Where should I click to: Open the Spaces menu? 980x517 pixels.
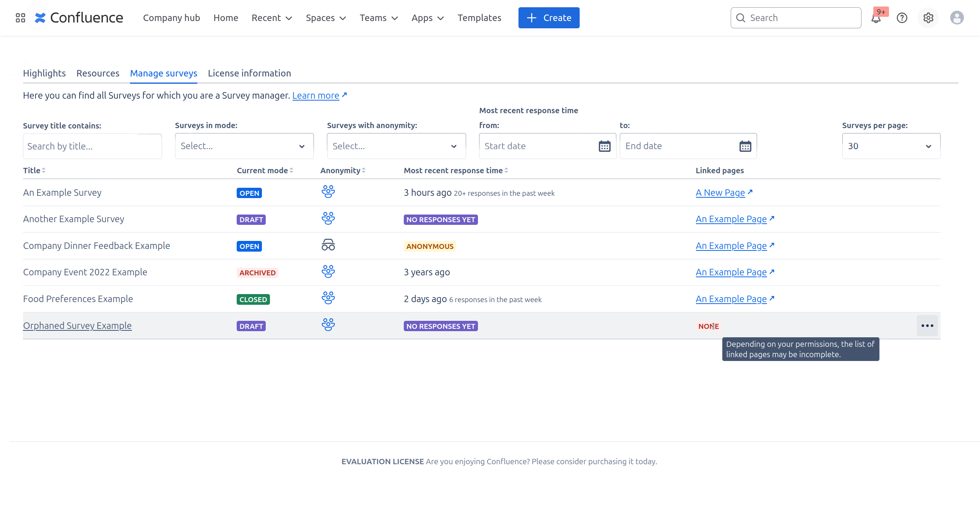326,18
